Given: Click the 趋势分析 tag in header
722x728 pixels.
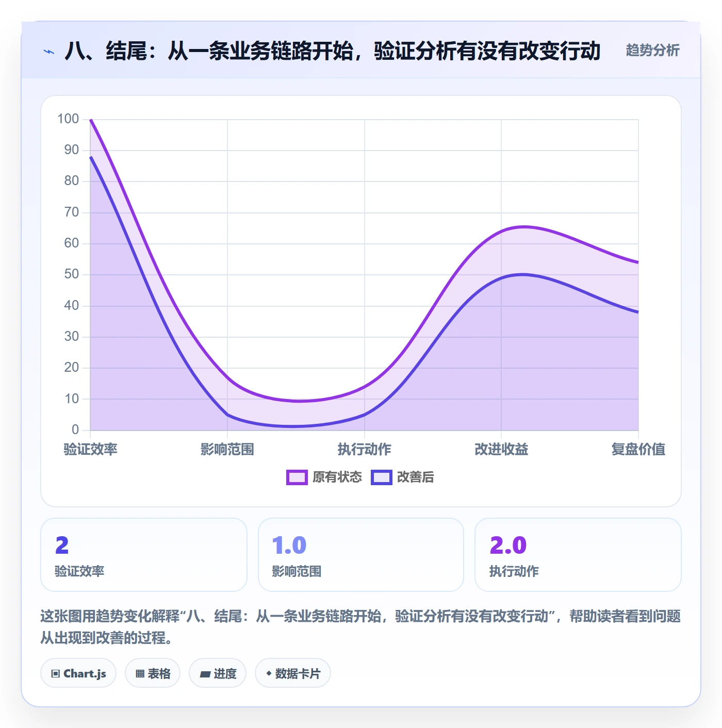Looking at the screenshot, I should (x=652, y=51).
